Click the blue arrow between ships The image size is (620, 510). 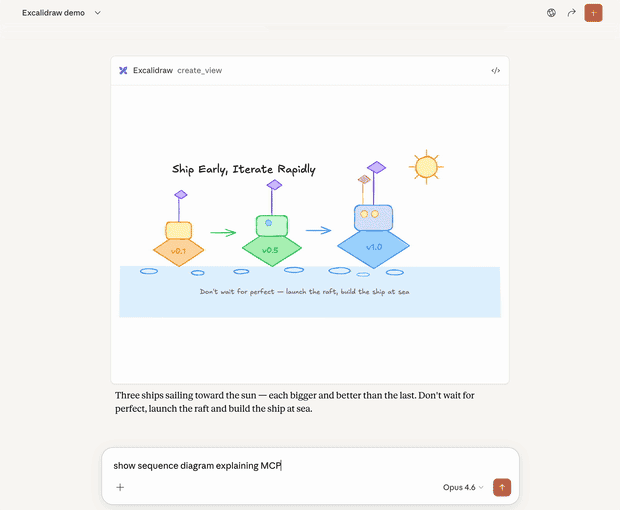(x=318, y=231)
